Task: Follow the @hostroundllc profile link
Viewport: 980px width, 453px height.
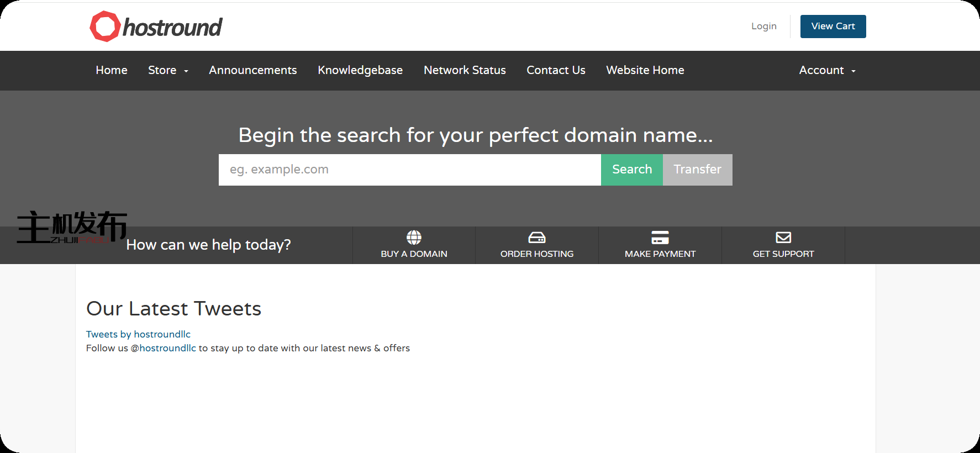Action: click(163, 348)
